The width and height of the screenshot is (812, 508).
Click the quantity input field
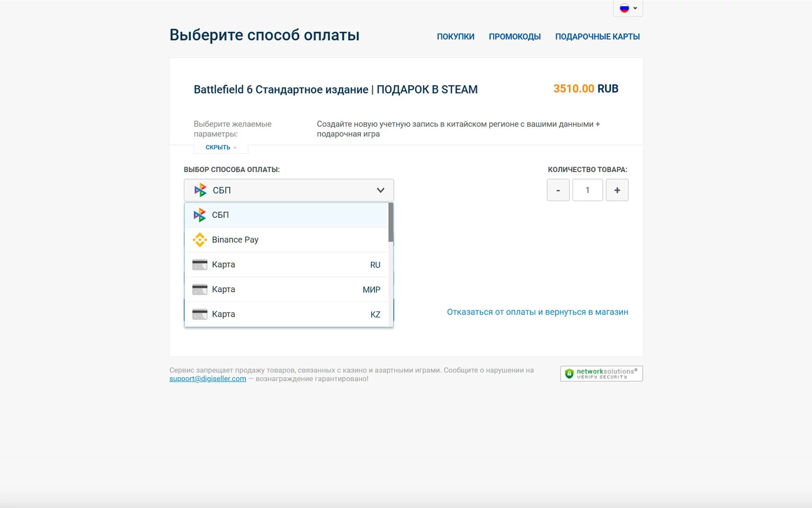pyautogui.click(x=587, y=190)
